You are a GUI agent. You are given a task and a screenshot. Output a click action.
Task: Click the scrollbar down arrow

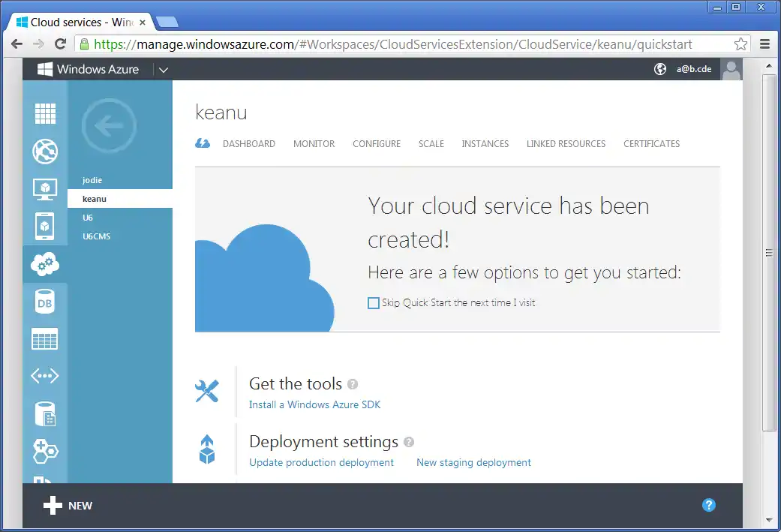pyautogui.click(x=769, y=520)
